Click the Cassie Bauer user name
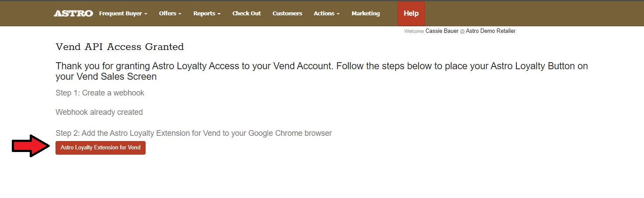 (442, 31)
